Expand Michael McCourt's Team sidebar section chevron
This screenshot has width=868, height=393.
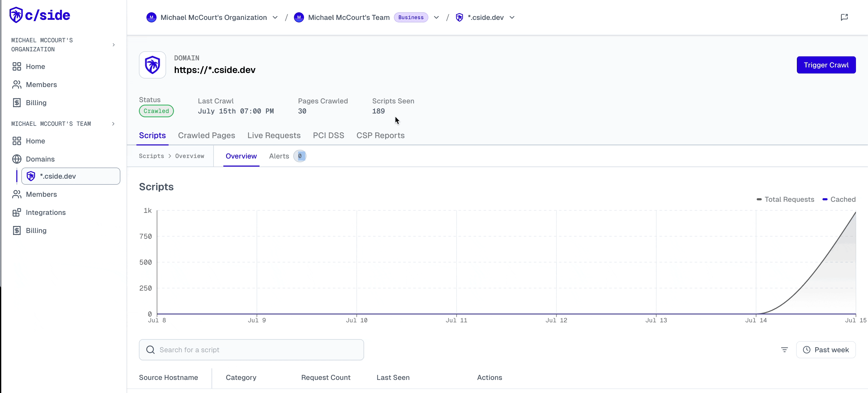click(x=113, y=124)
